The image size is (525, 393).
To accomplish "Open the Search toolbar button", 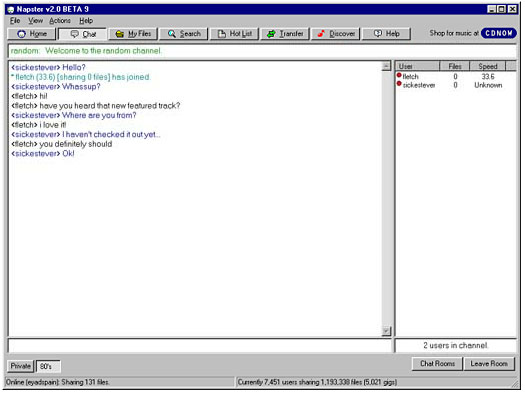I will click(184, 34).
